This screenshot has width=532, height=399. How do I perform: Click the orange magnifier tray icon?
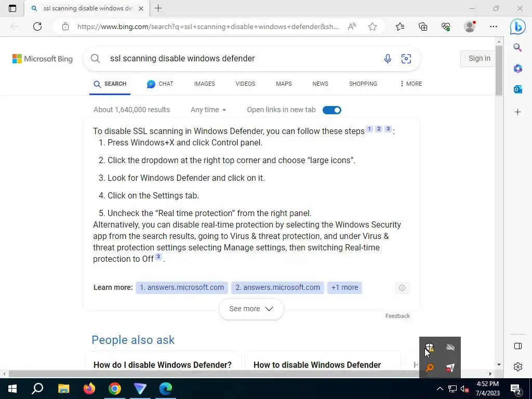coord(430,368)
